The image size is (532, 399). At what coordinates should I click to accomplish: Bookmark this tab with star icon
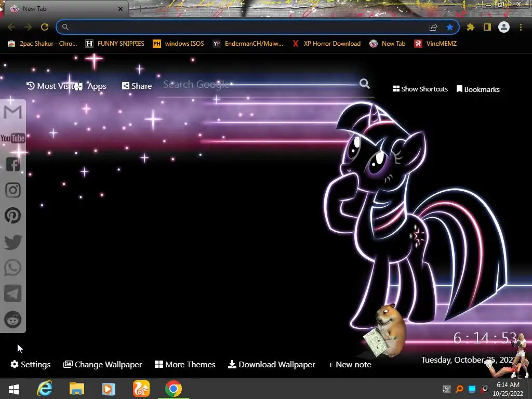click(450, 27)
